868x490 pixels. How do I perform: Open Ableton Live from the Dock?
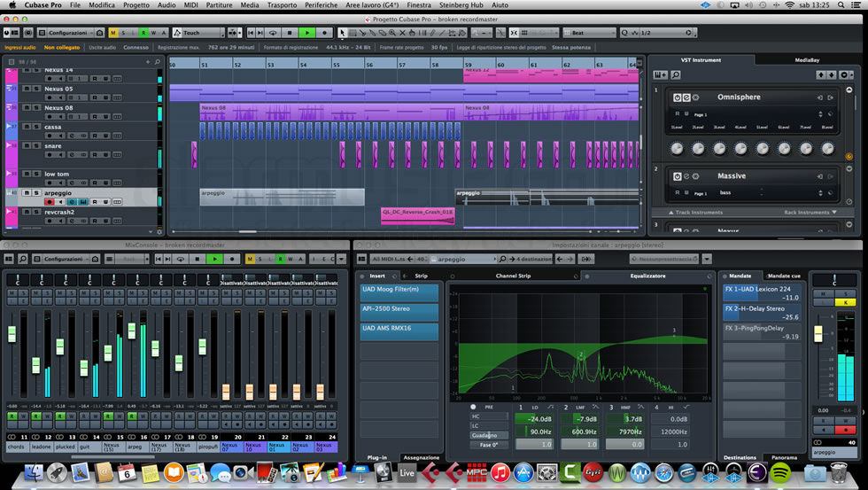[407, 472]
